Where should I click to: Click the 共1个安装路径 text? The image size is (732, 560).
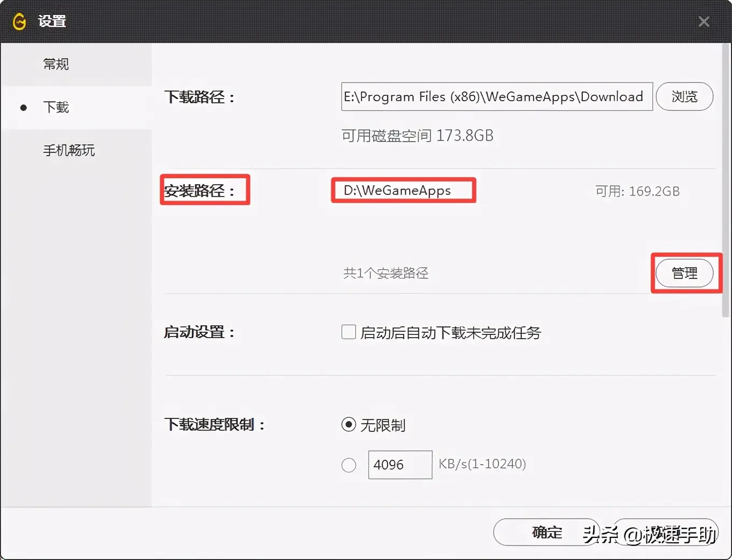[385, 273]
